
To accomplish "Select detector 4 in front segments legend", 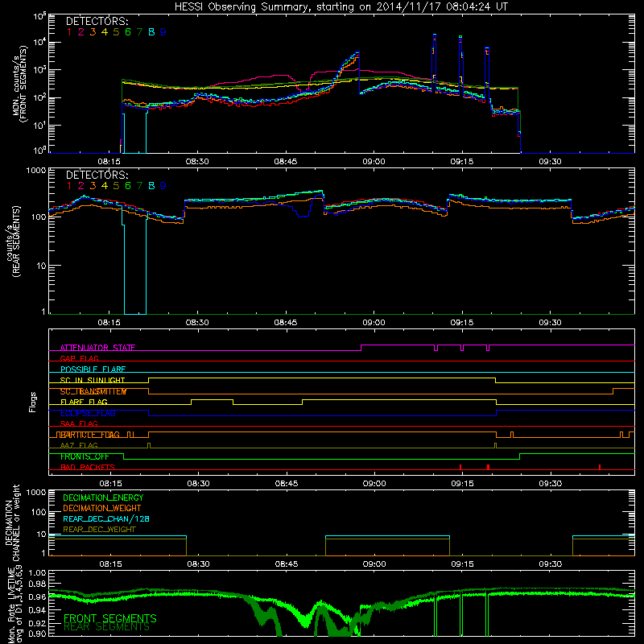I will point(105,32).
